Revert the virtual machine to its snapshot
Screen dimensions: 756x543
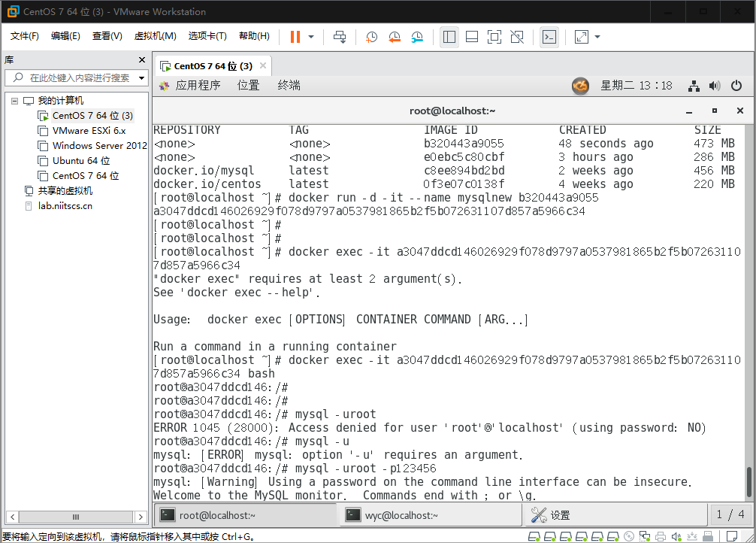tap(395, 37)
